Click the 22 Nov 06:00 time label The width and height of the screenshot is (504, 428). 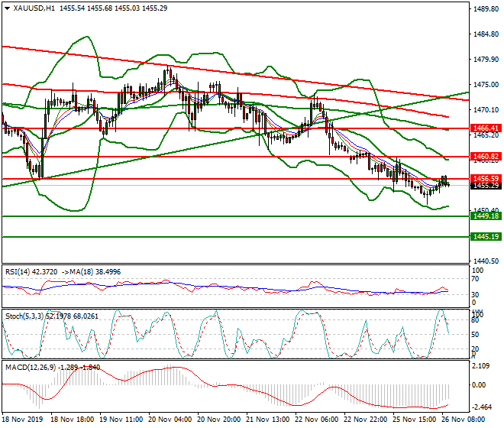click(x=317, y=420)
